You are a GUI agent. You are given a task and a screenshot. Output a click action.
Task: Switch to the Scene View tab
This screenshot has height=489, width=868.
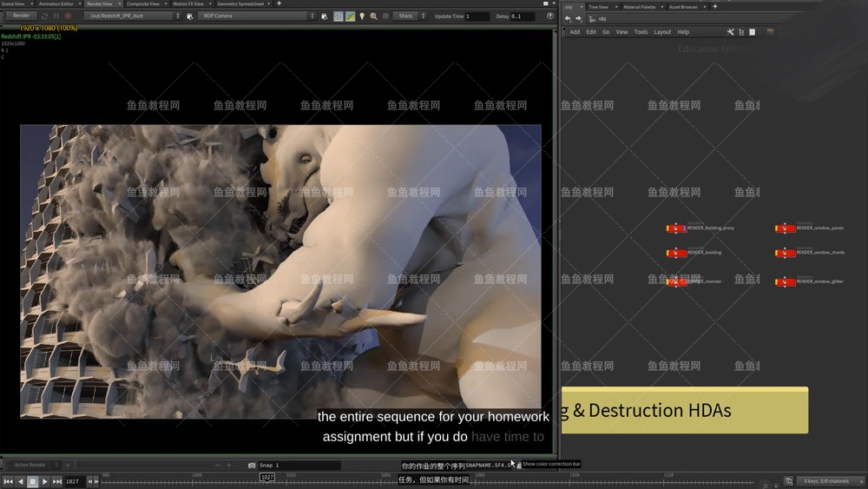pyautogui.click(x=13, y=3)
